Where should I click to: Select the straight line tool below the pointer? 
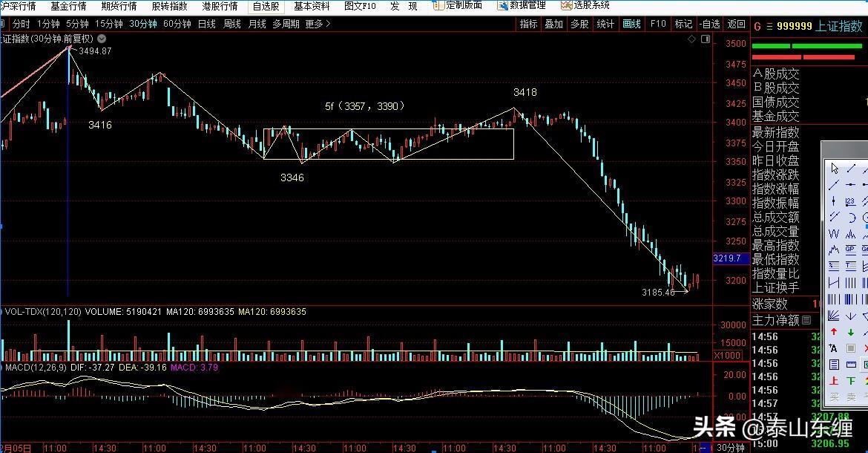point(834,186)
